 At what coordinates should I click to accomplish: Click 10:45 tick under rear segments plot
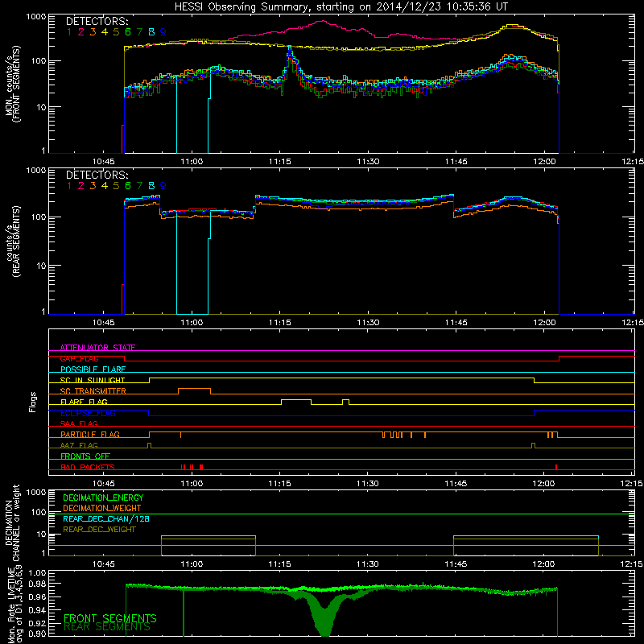(x=104, y=323)
